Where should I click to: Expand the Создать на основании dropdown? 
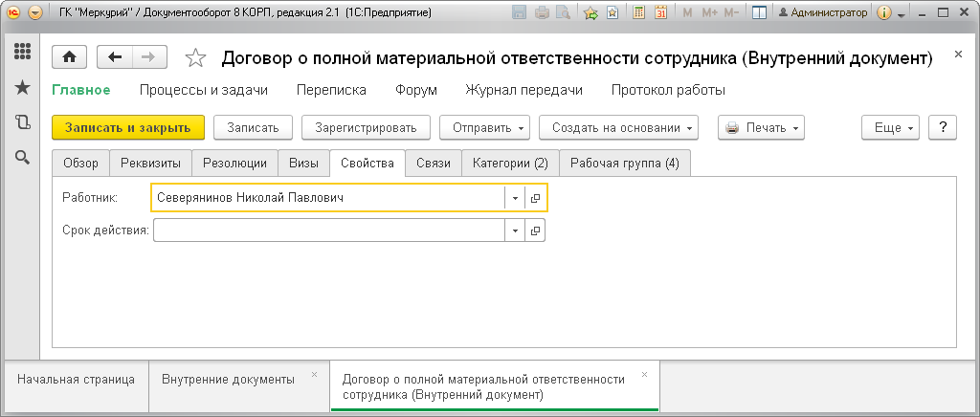(618, 127)
